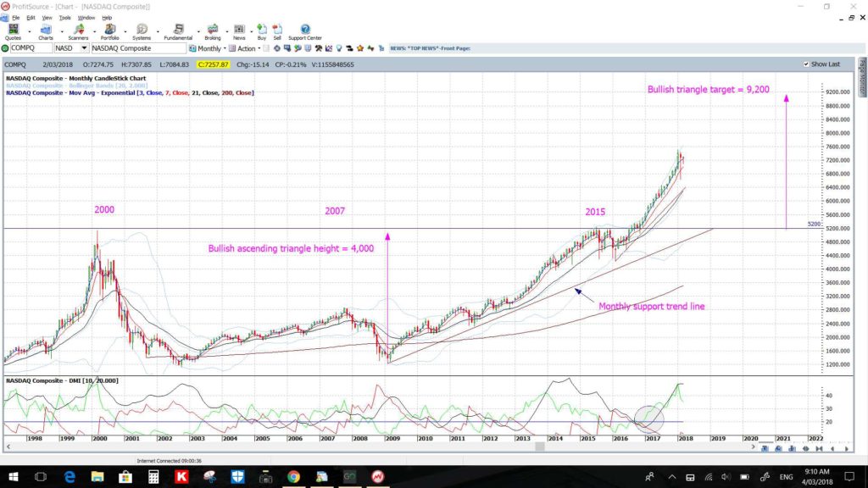Open Calculator from the taskbar

(153, 477)
